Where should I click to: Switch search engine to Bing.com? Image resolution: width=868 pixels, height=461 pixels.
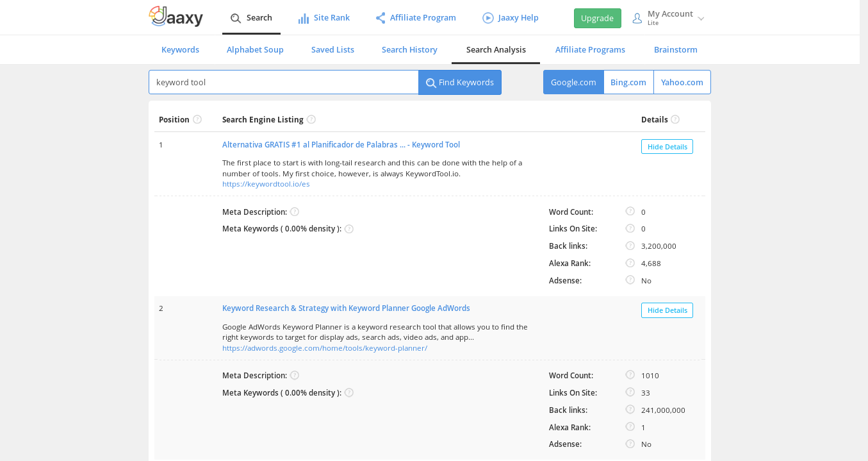[628, 82]
